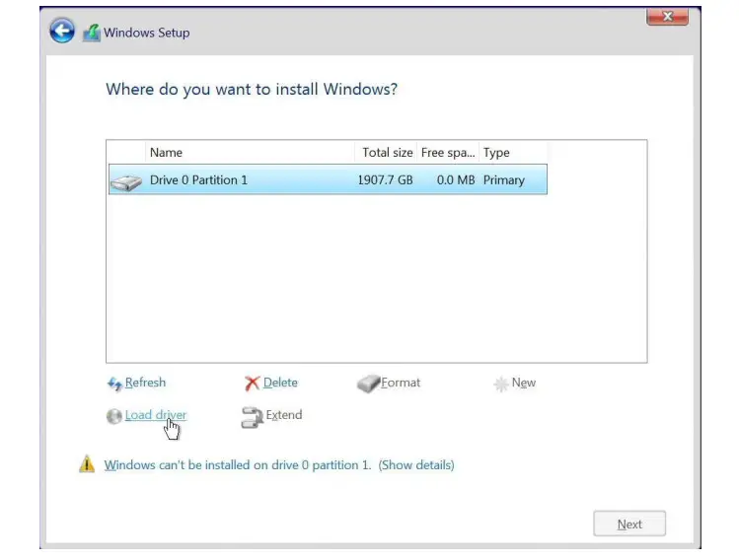The image size is (739, 560).
Task: Sort by the Name column header
Action: (250, 153)
